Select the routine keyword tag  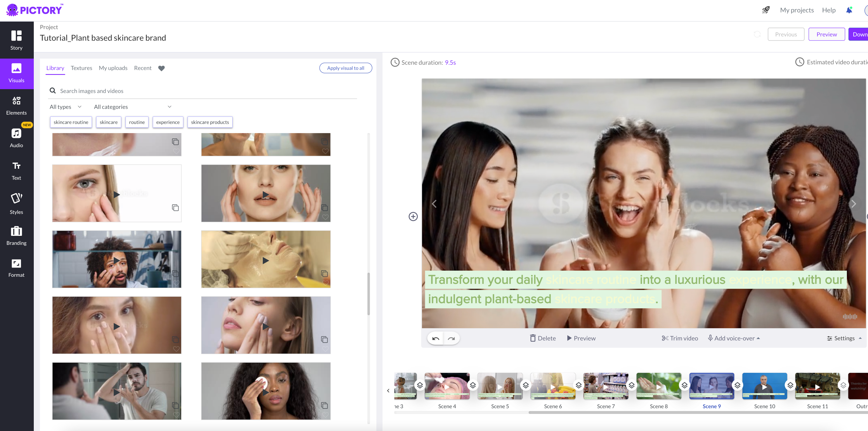pyautogui.click(x=137, y=122)
